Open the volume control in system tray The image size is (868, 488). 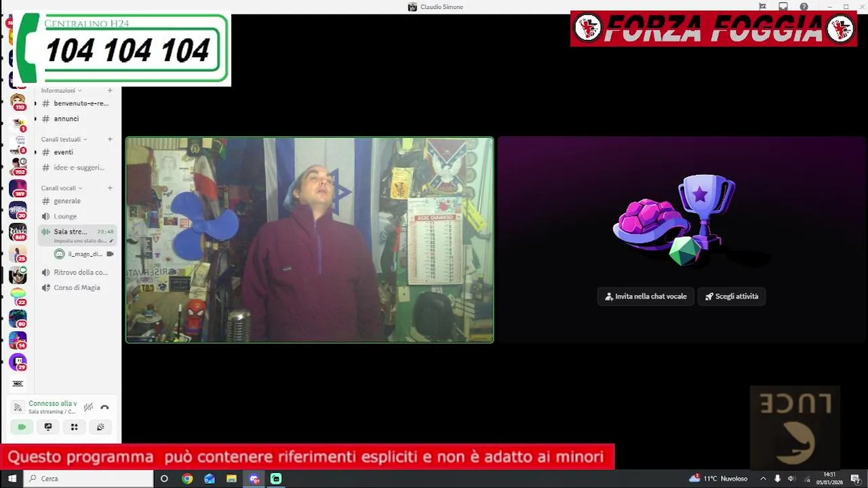[x=791, y=479]
